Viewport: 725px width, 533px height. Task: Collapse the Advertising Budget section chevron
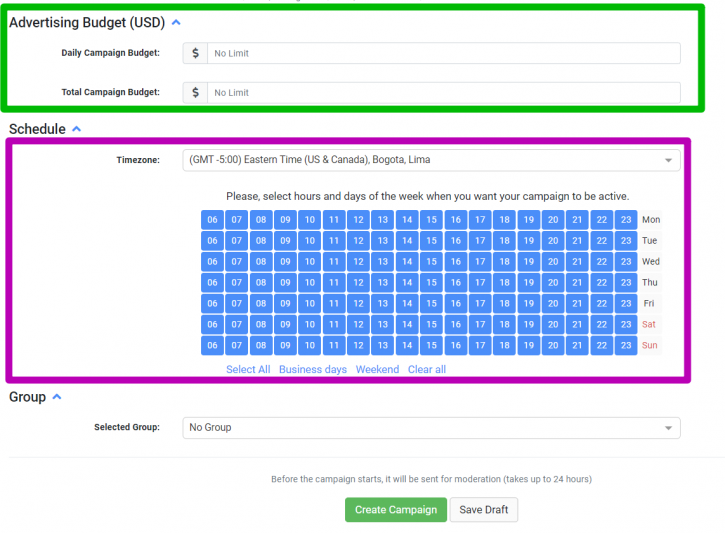176,22
